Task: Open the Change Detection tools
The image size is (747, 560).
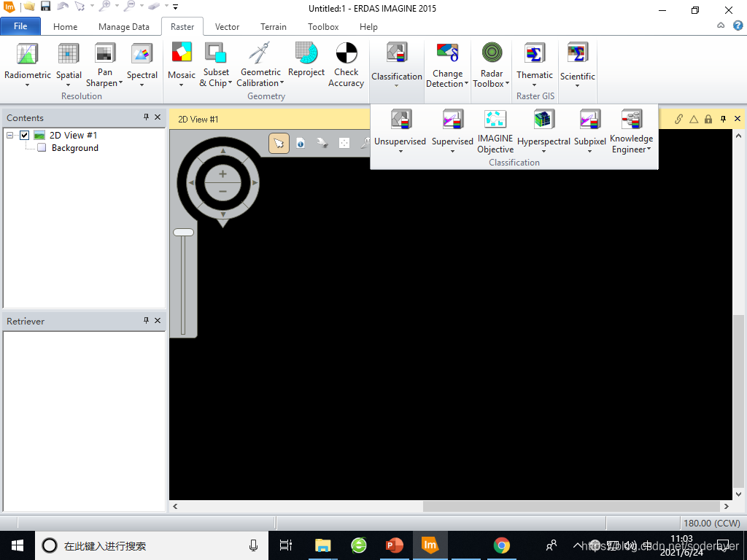Action: (x=447, y=65)
